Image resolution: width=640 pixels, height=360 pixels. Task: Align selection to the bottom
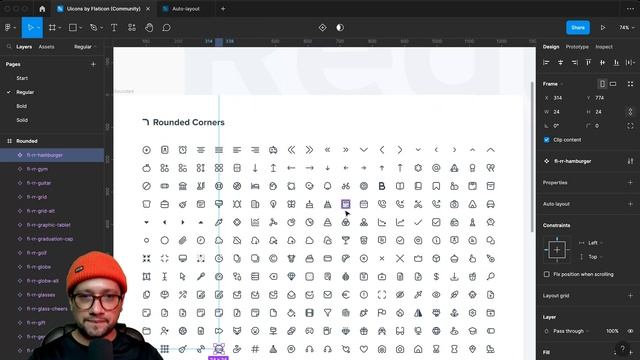(x=616, y=62)
